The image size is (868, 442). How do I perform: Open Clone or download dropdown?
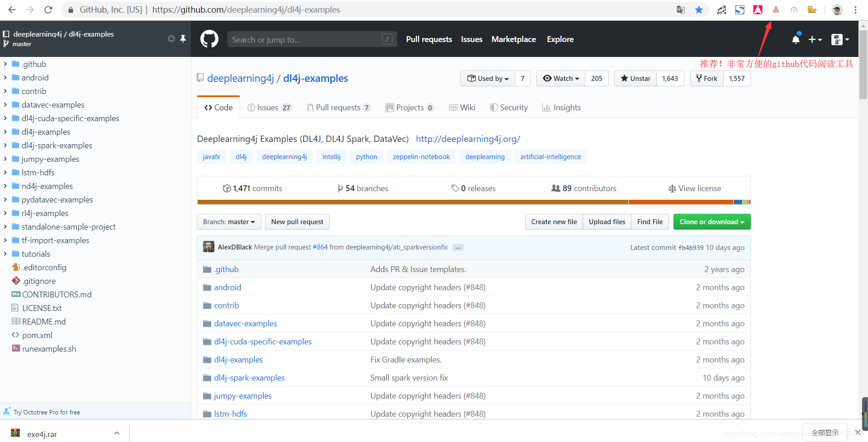[711, 222]
